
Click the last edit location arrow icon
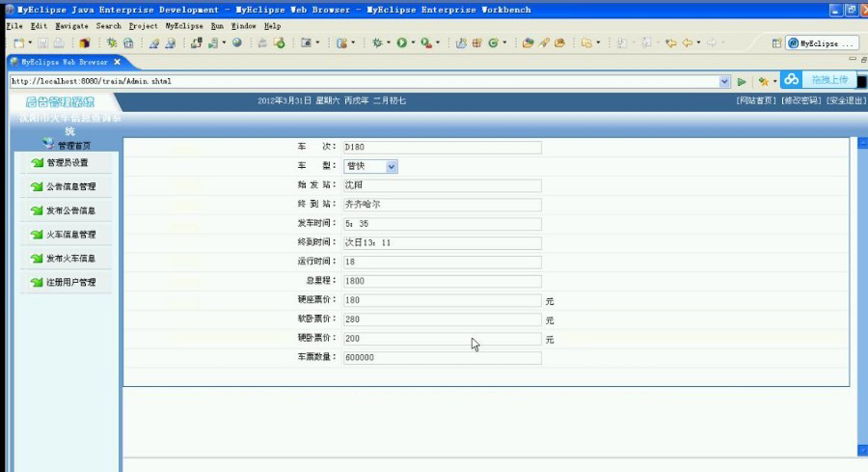click(671, 42)
